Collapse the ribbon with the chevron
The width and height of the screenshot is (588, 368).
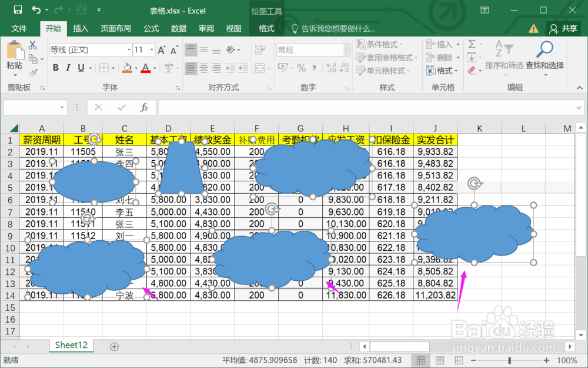click(x=580, y=88)
